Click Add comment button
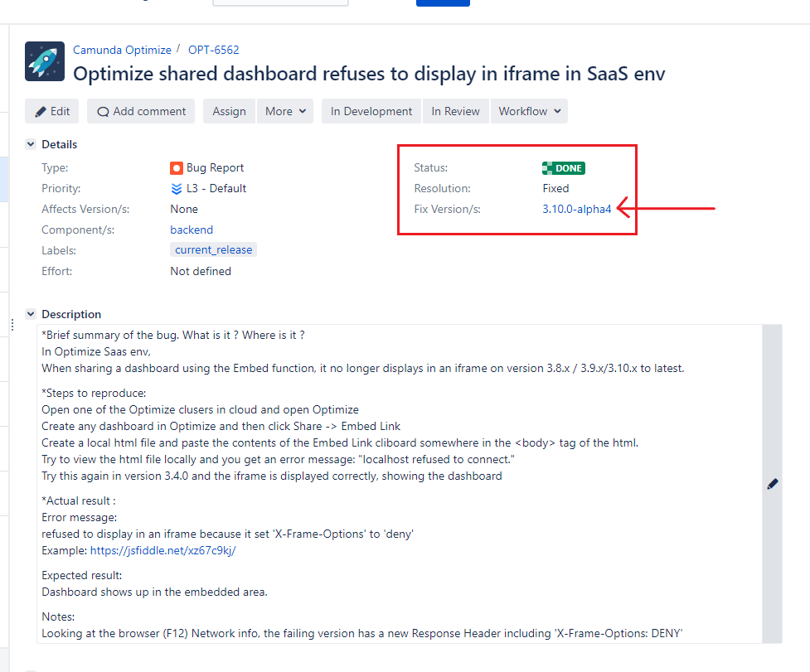Screen dimensions: 810x672 click(x=141, y=112)
